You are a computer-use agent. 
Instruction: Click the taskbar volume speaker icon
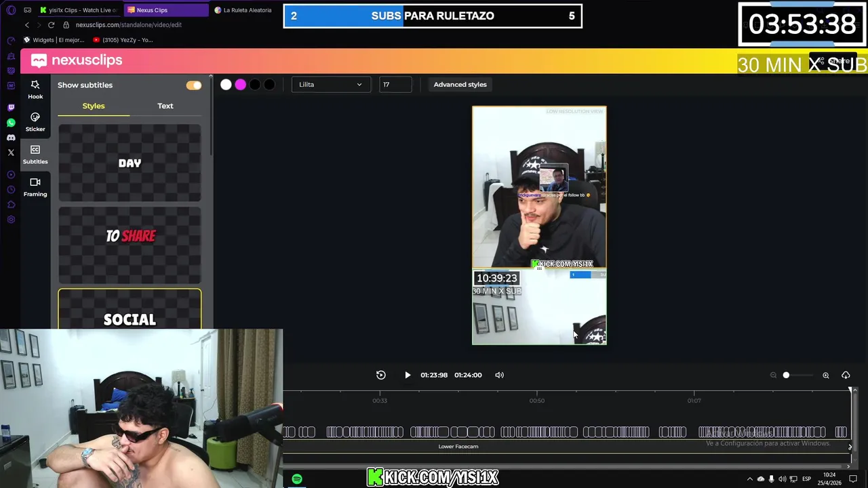(x=782, y=479)
